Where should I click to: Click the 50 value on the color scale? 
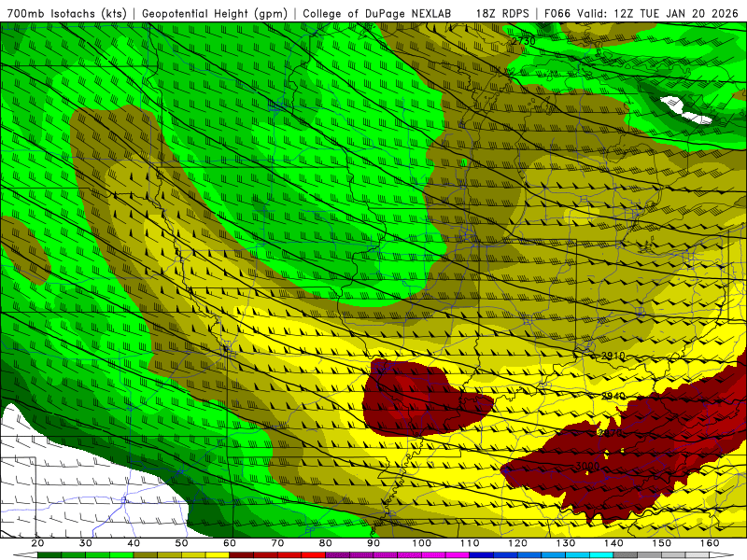tap(181, 543)
